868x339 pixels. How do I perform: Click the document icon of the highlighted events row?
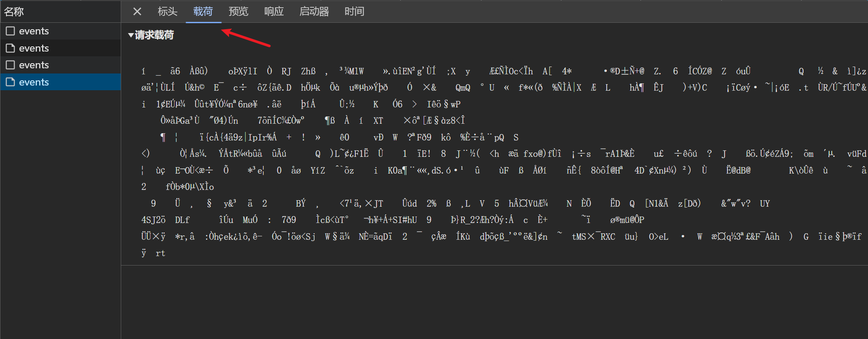coord(10,82)
